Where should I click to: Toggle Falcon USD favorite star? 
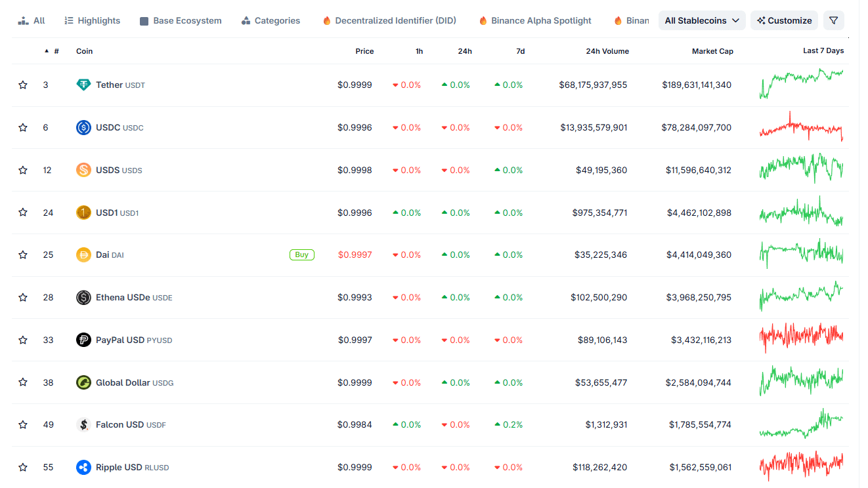pos(23,425)
